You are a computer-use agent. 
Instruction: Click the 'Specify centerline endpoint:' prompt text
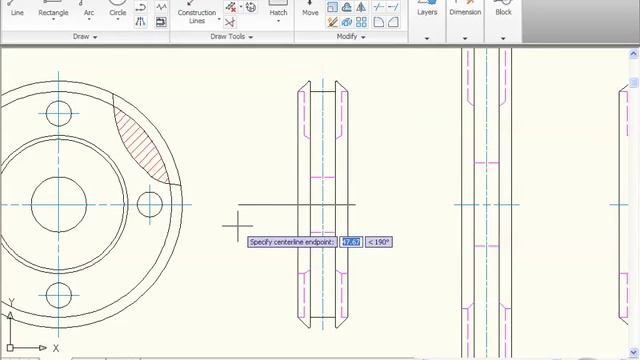pos(292,242)
